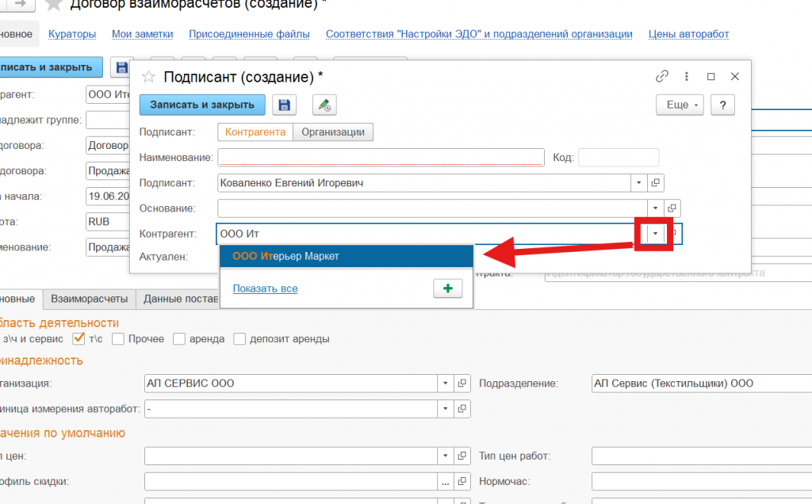Viewport: 812px width, 504px height.
Task: Click the open-form icon next to Основание field
Action: click(672, 208)
